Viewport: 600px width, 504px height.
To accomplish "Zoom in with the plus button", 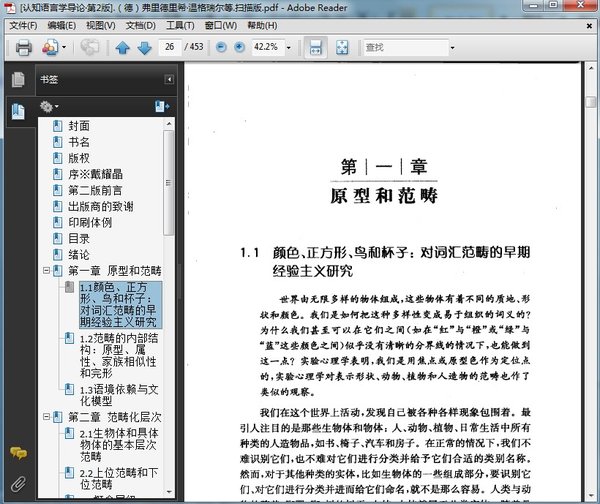I will pos(240,47).
